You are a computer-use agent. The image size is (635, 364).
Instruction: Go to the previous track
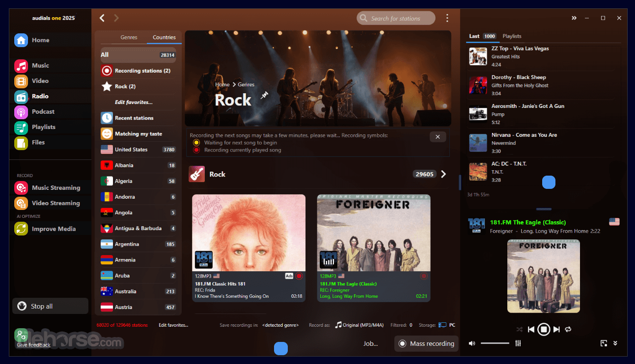click(531, 329)
